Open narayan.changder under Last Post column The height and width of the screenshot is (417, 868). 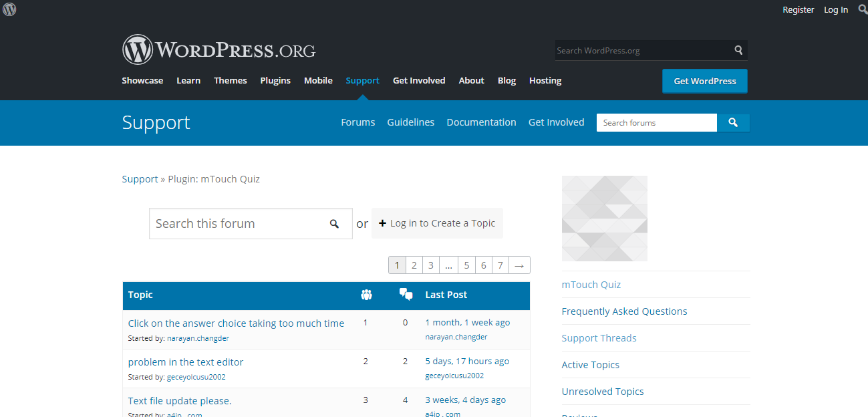click(x=456, y=337)
